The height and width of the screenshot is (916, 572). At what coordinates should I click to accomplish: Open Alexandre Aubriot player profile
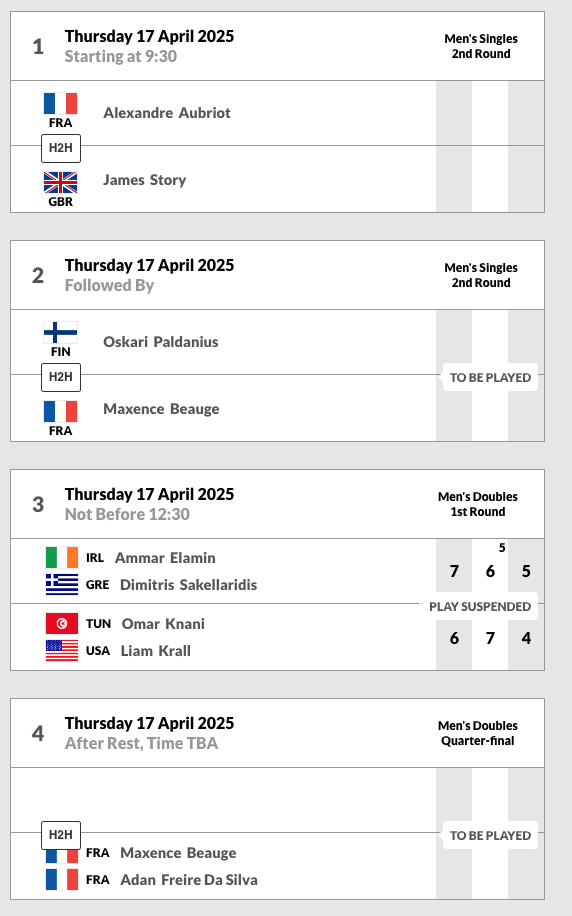167,113
